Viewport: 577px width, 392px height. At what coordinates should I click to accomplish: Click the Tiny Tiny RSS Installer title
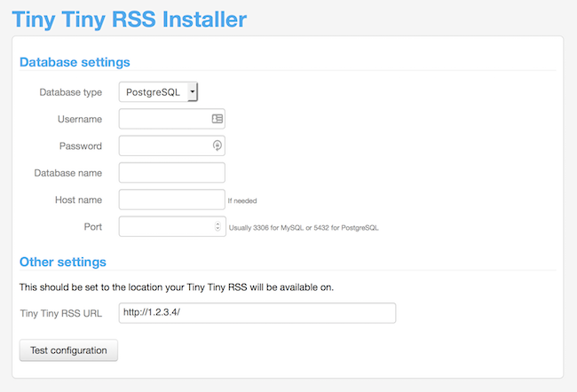(x=130, y=19)
